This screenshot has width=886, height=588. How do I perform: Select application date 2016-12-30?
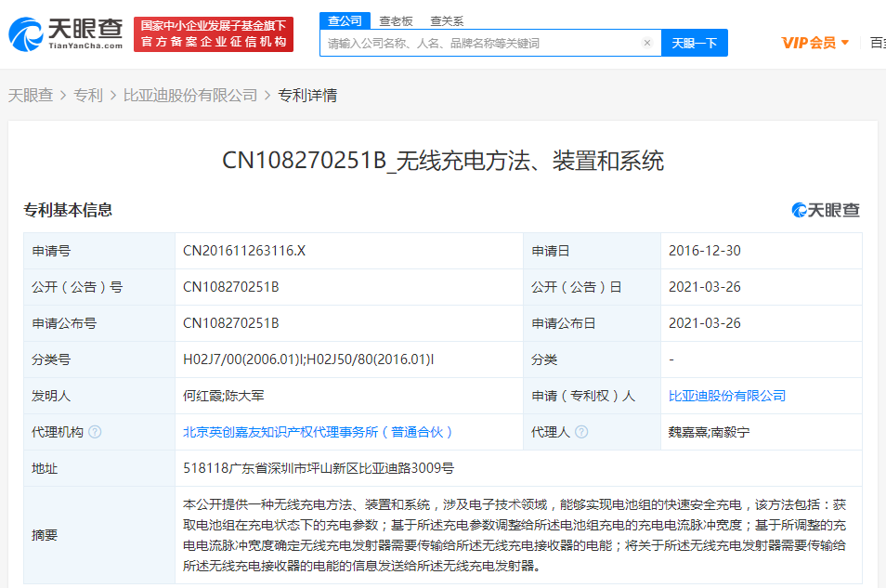click(x=705, y=251)
